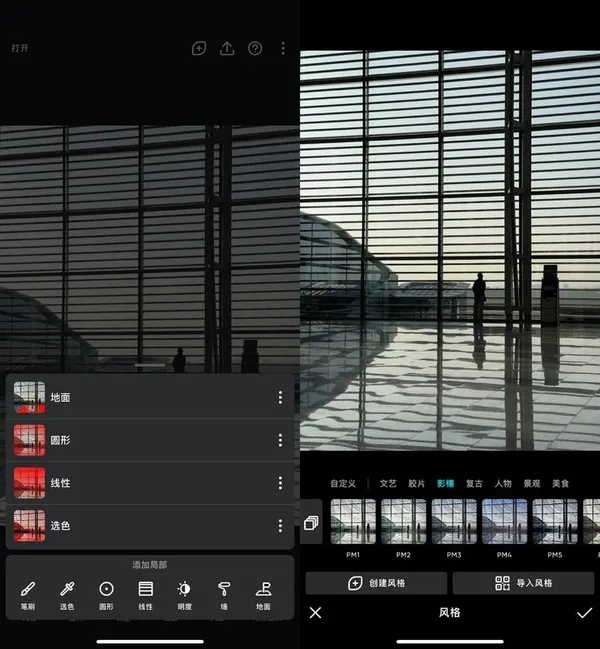Apply the PM4 filter thumbnail
The height and width of the screenshot is (649, 600).
pos(504,522)
